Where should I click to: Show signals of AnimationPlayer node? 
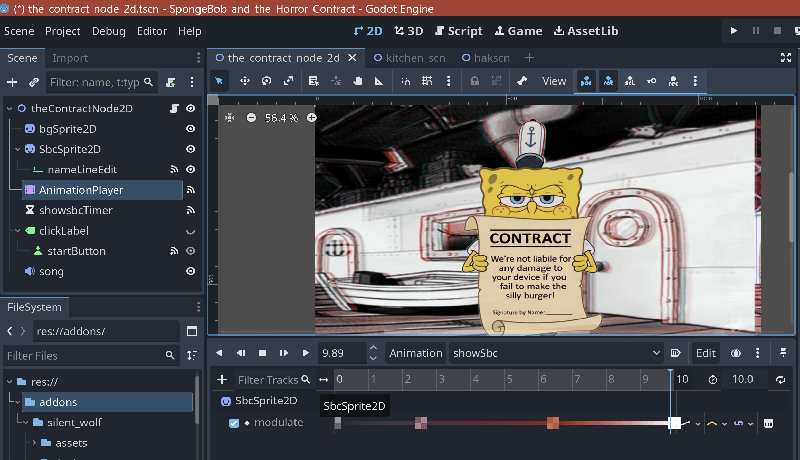click(191, 190)
